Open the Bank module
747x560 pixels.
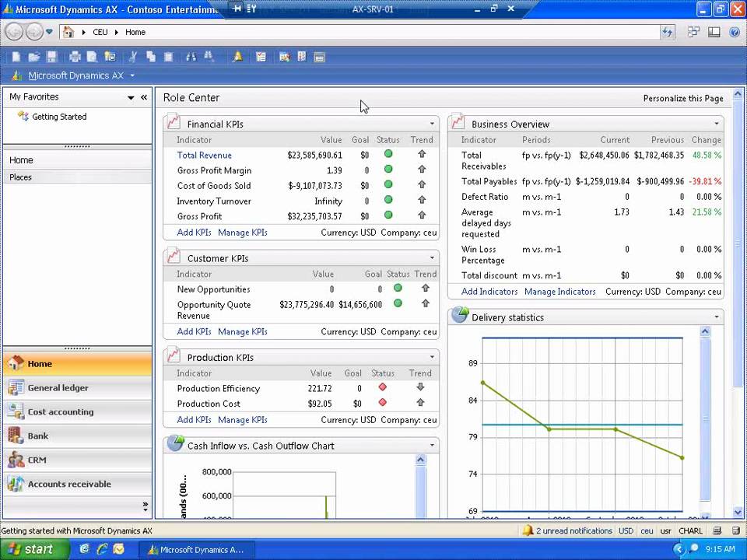tap(78, 436)
